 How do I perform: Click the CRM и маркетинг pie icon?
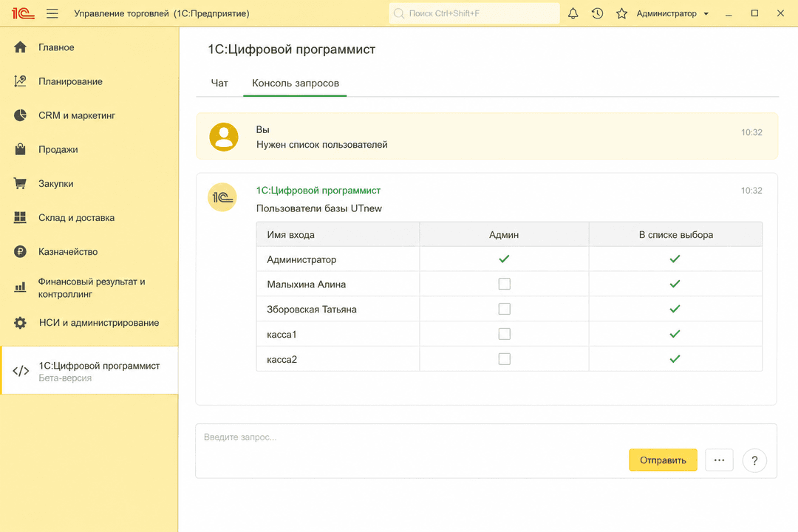(21, 115)
